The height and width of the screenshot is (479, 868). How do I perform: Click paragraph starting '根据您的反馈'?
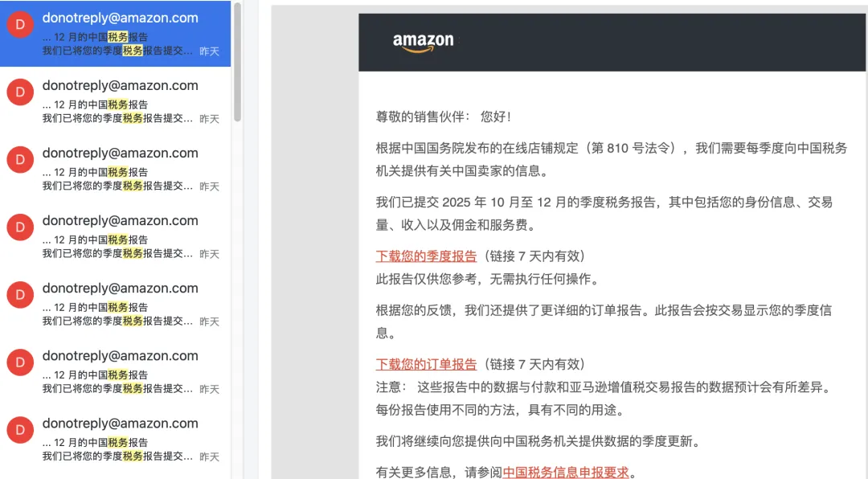[x=604, y=321]
